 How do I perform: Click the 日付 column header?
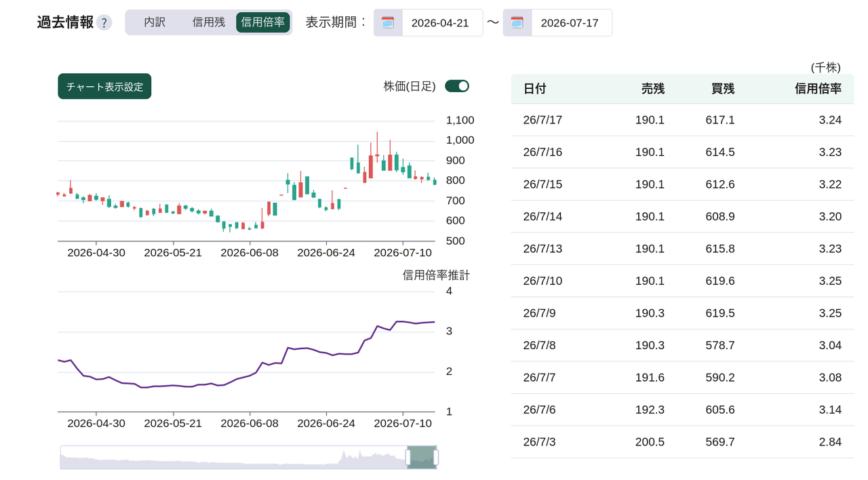click(534, 89)
